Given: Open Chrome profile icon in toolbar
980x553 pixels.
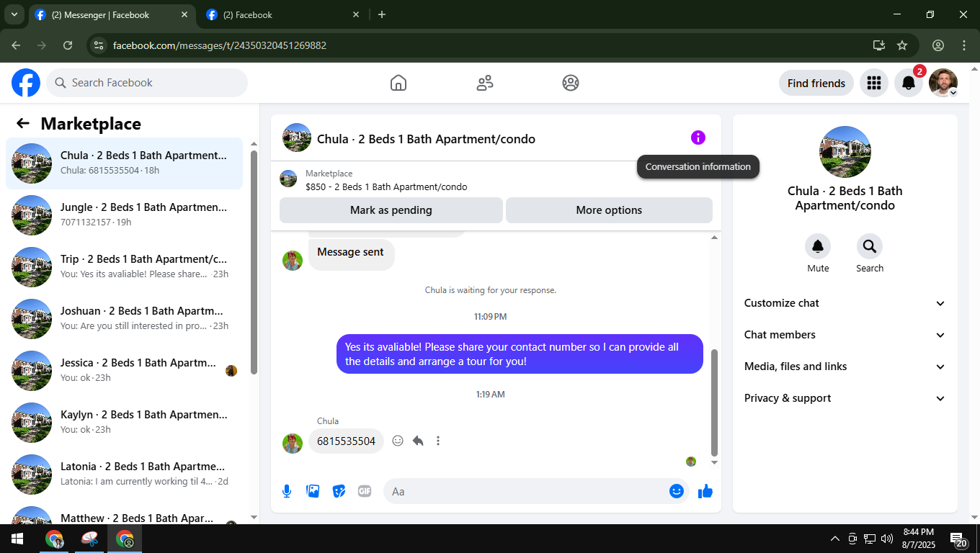Looking at the screenshot, I should (x=938, y=45).
